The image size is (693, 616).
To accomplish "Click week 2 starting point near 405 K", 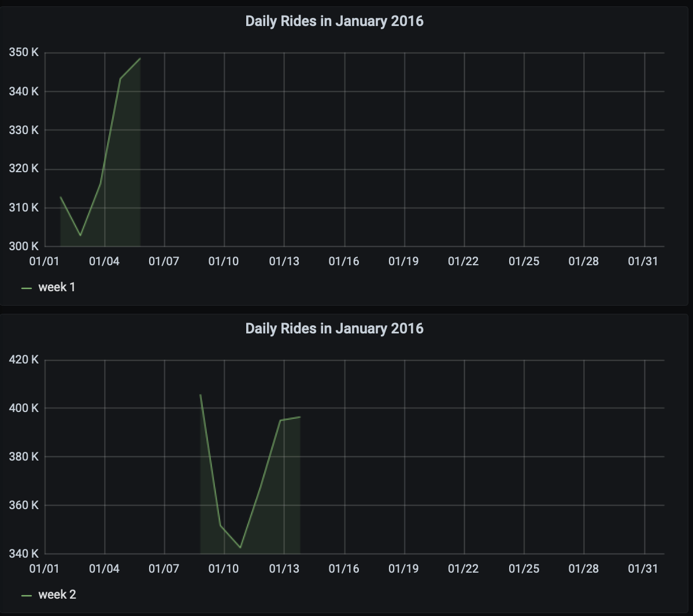I will click(x=200, y=395).
